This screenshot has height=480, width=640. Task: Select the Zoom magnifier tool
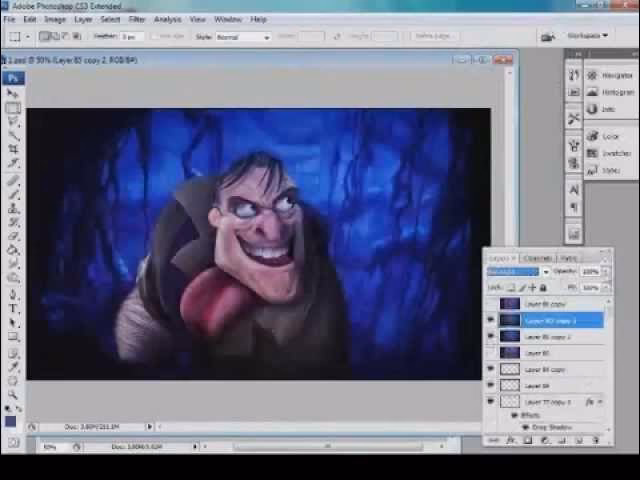13,395
